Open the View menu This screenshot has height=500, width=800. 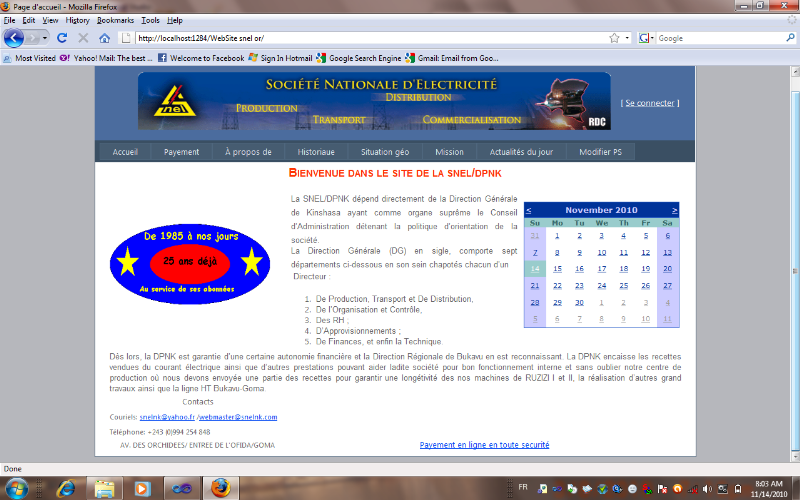point(50,20)
